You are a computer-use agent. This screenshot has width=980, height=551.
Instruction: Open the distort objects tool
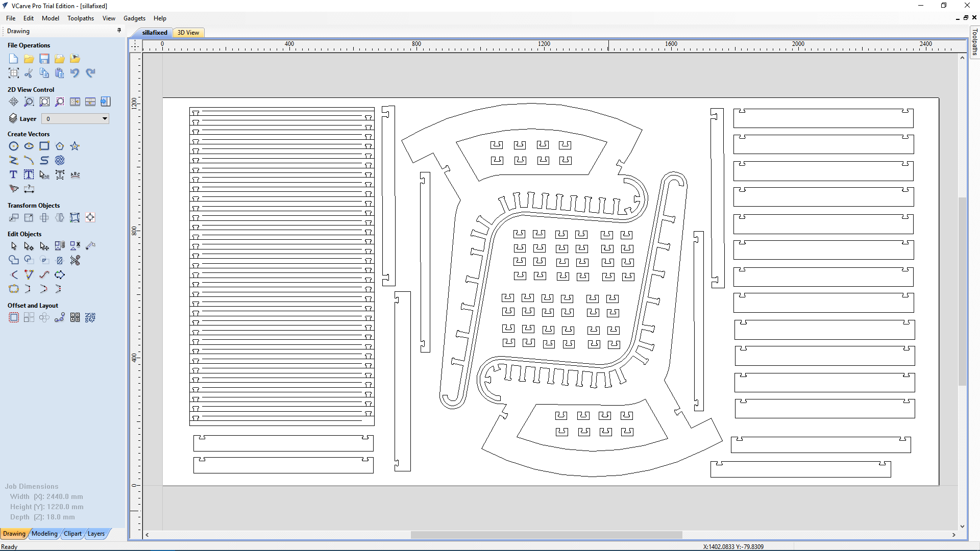(x=75, y=217)
